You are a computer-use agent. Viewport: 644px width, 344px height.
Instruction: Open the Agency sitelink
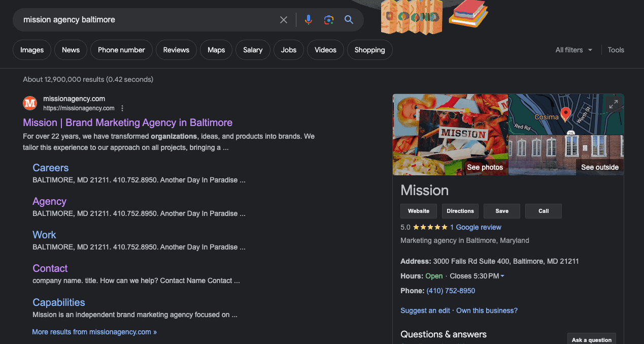49,201
